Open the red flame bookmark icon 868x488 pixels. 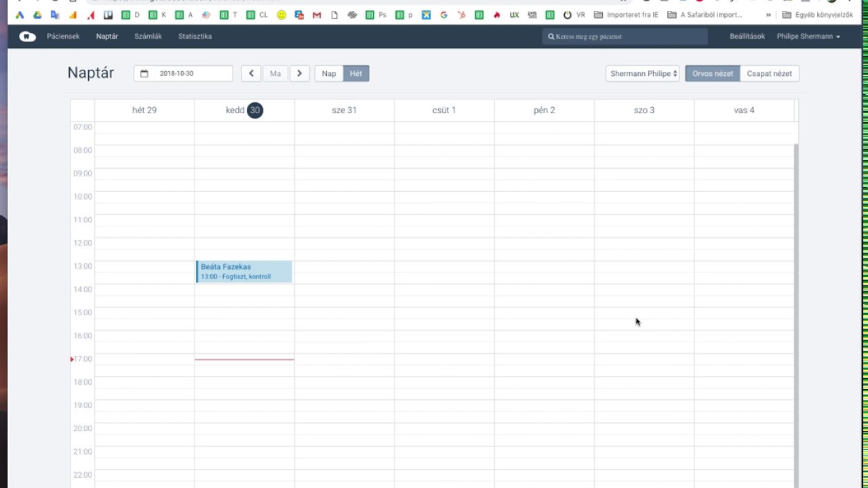[497, 15]
